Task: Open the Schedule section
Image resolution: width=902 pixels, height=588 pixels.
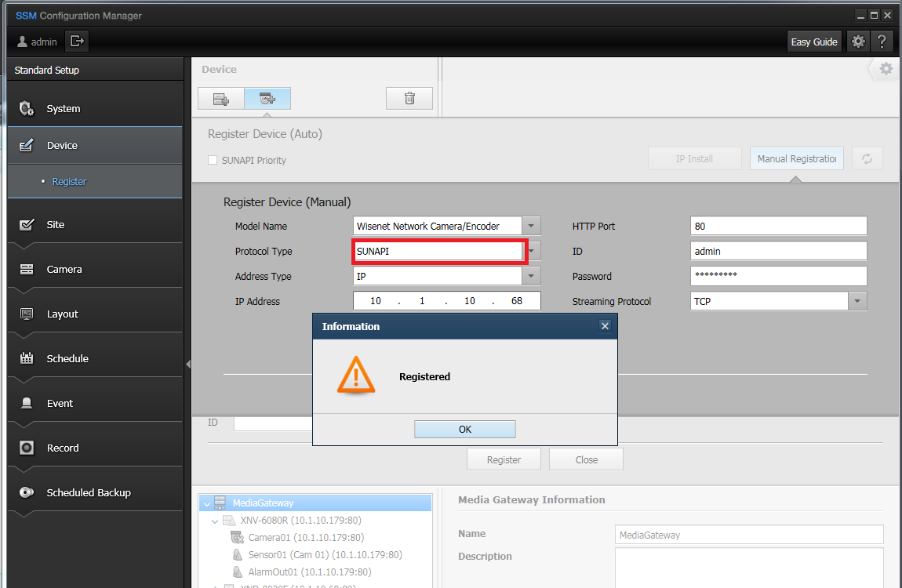Action: pyautogui.click(x=95, y=358)
